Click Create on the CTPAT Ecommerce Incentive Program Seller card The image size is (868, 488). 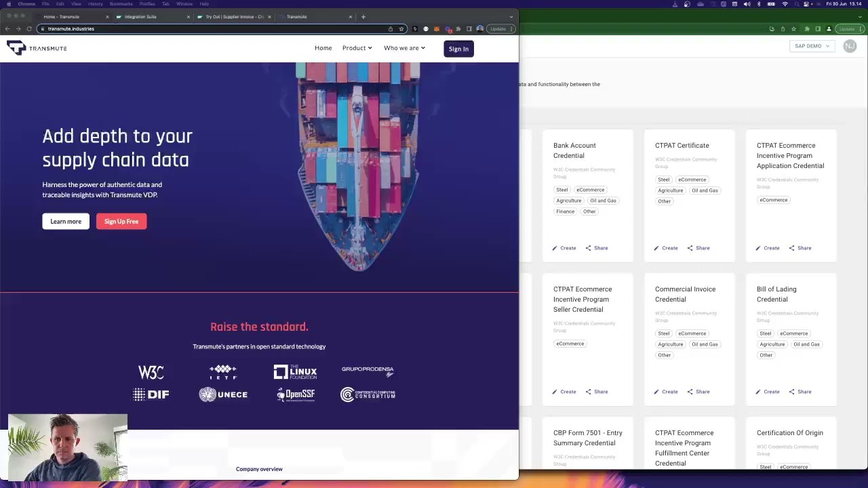[x=564, y=392]
